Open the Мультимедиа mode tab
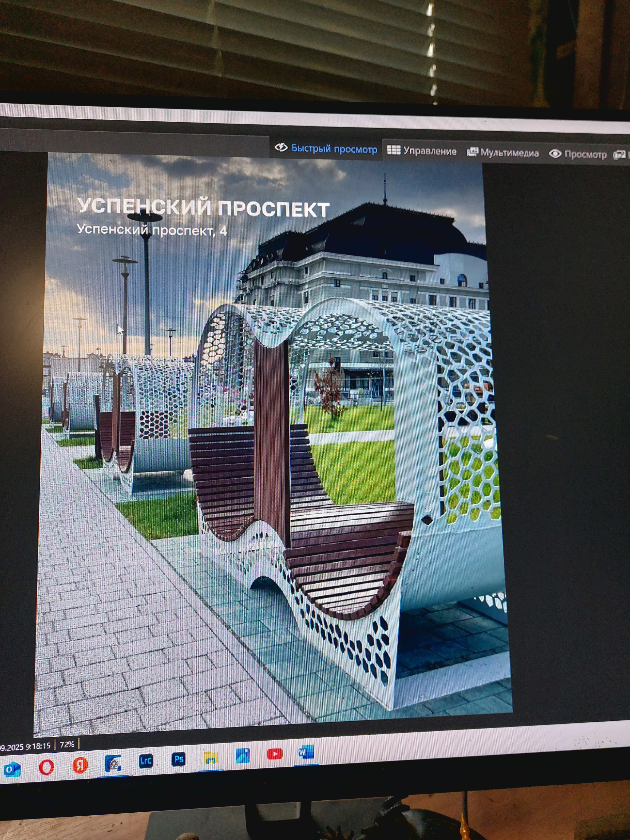630x840 pixels. coord(503,153)
